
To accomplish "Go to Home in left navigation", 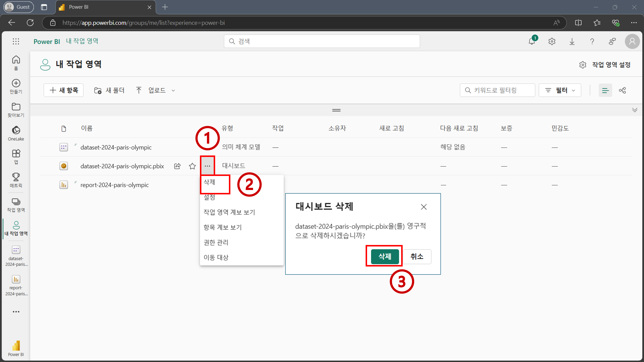I will click(16, 63).
